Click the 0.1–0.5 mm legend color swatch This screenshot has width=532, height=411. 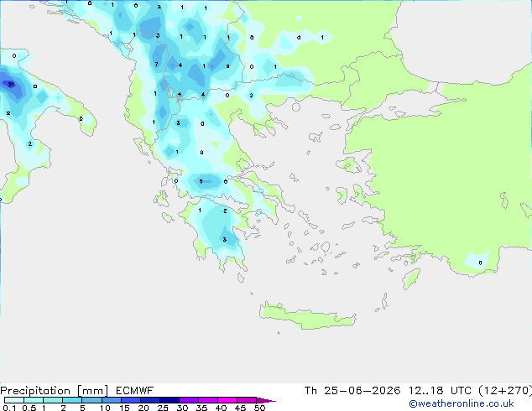pyautogui.click(x=14, y=400)
